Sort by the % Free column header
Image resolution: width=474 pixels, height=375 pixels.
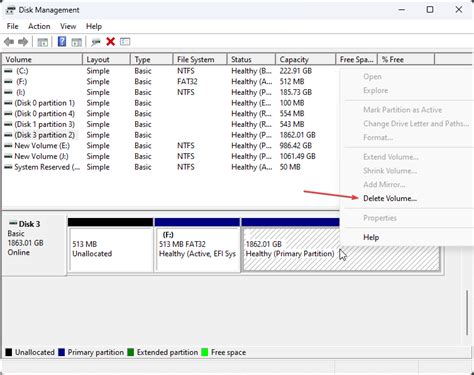[406, 59]
